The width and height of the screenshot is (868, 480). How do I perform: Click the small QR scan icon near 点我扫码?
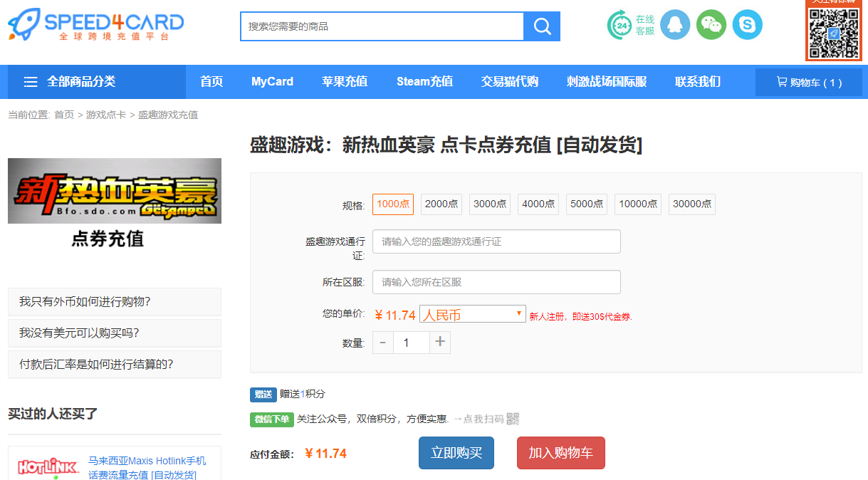pyautogui.click(x=513, y=419)
